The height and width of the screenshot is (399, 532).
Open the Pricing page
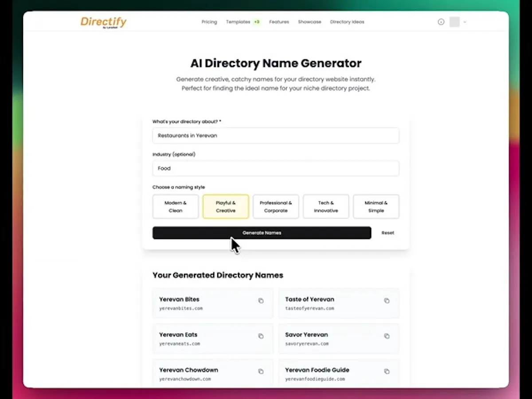[x=209, y=22]
